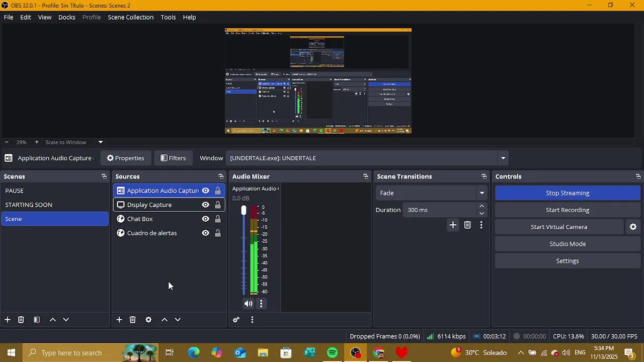This screenshot has height=362, width=644.
Task: Select the PAUSE scene
Action: [x=55, y=191]
